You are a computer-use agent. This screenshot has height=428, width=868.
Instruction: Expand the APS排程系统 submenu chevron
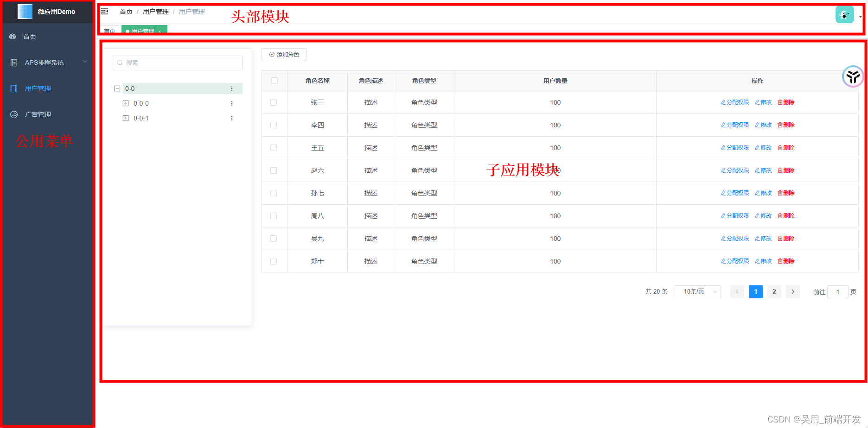[x=85, y=62]
